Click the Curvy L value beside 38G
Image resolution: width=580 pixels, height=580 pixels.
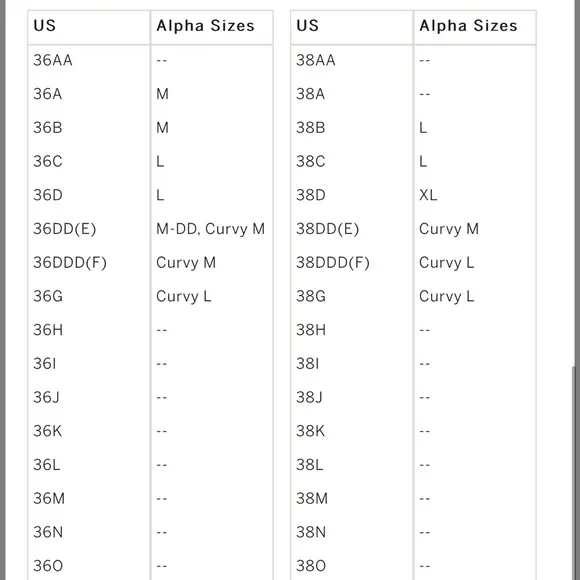(x=446, y=296)
